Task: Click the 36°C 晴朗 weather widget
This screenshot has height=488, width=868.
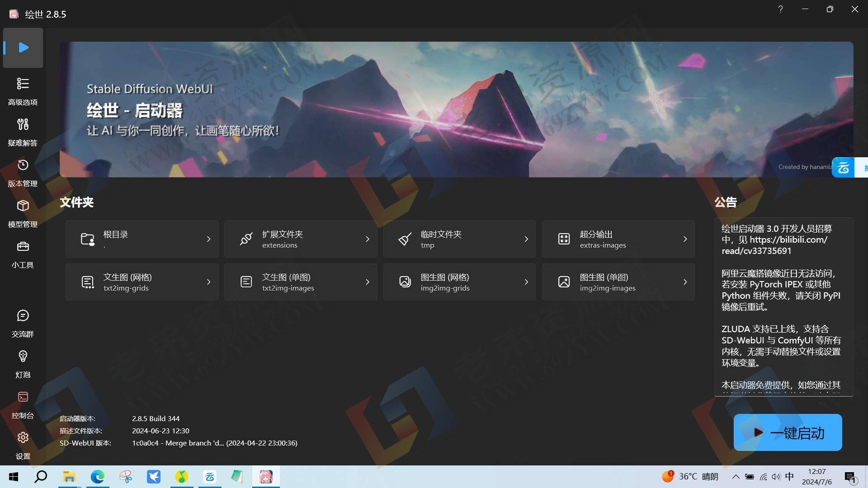Action: coord(690,477)
